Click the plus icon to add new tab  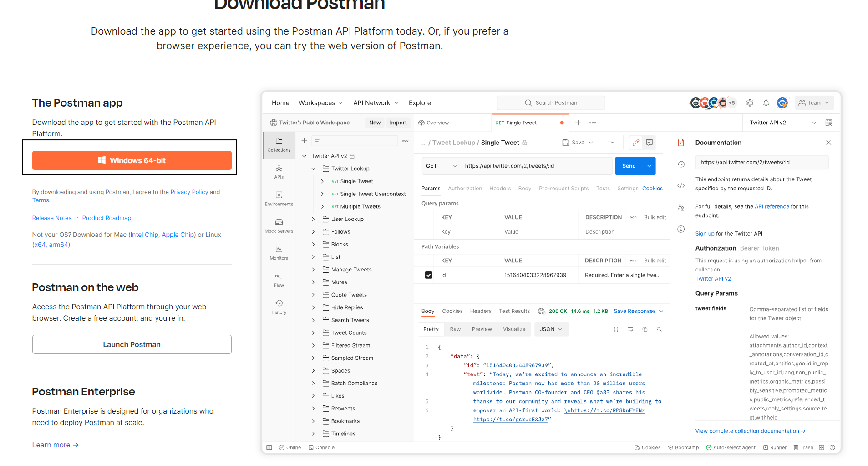tap(578, 123)
